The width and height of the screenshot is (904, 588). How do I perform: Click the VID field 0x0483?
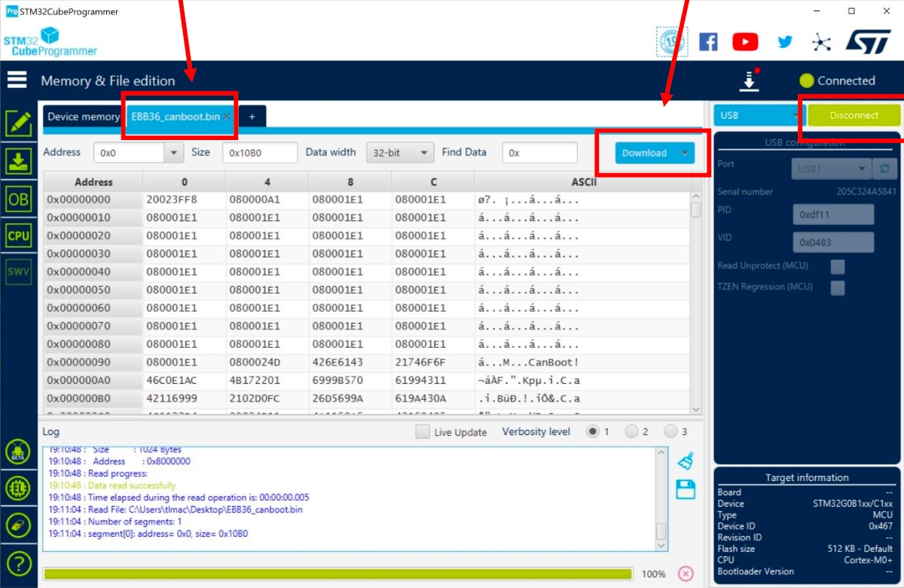pos(833,242)
